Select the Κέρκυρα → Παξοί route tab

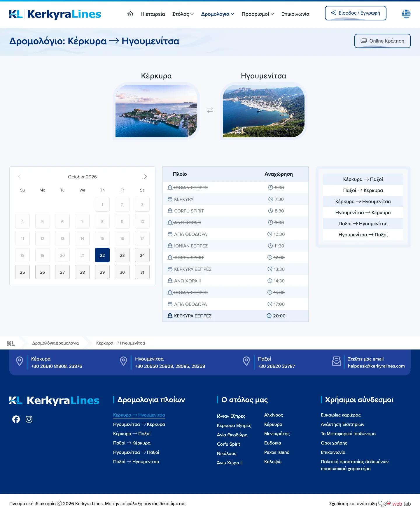363,179
